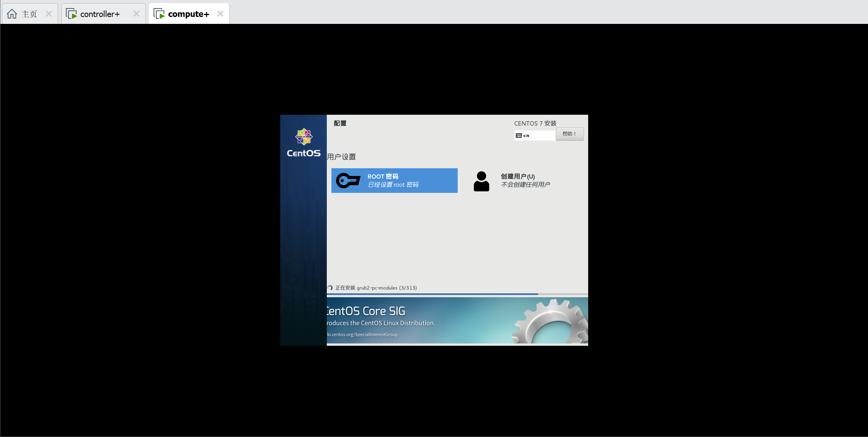
Task: Click the compute+ VM running icon
Action: (159, 14)
